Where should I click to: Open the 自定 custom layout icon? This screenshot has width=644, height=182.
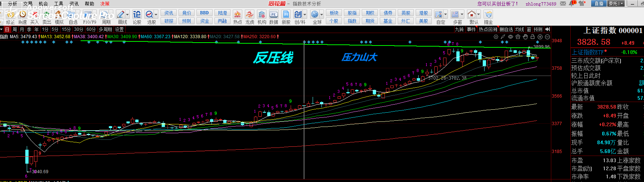[439, 14]
